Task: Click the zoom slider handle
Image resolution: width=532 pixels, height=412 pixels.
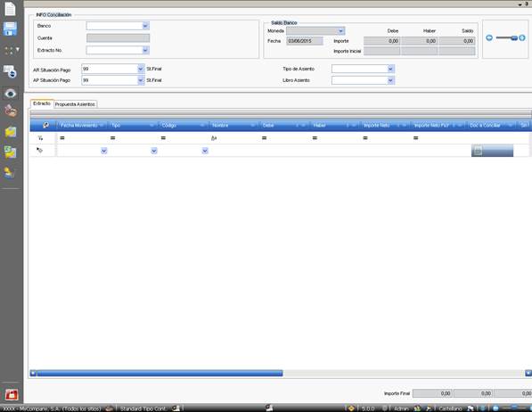Action: click(514, 38)
